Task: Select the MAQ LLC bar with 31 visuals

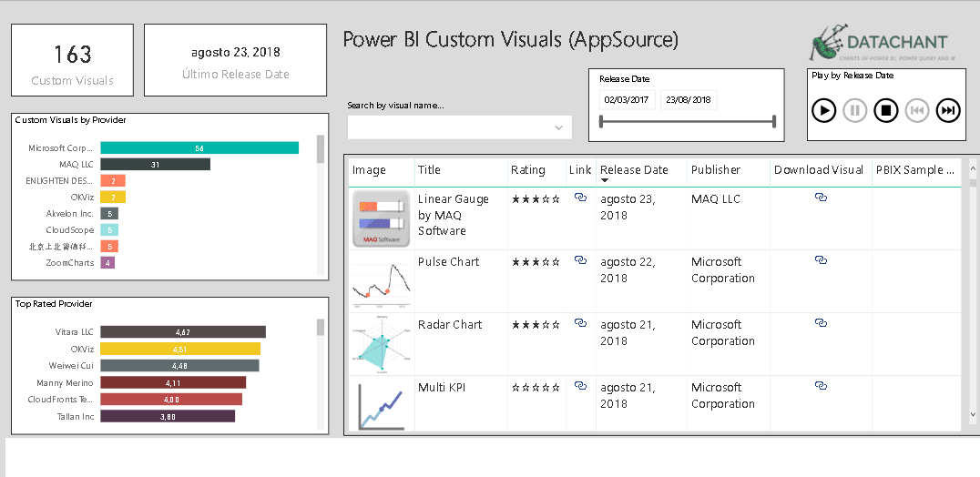Action: pyautogui.click(x=155, y=164)
